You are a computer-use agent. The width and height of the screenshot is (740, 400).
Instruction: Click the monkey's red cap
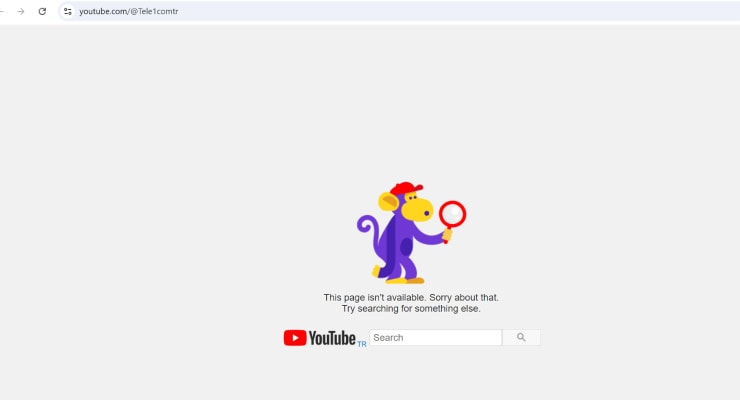pyautogui.click(x=405, y=189)
